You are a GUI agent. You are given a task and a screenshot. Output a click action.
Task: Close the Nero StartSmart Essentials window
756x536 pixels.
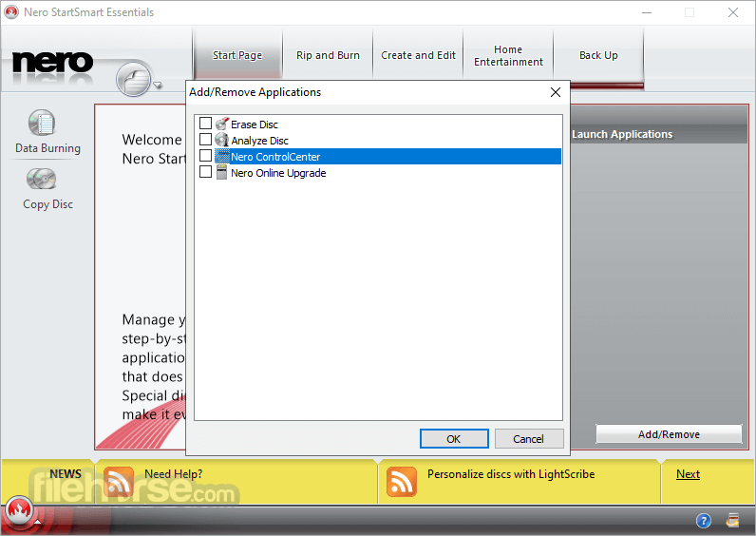733,12
